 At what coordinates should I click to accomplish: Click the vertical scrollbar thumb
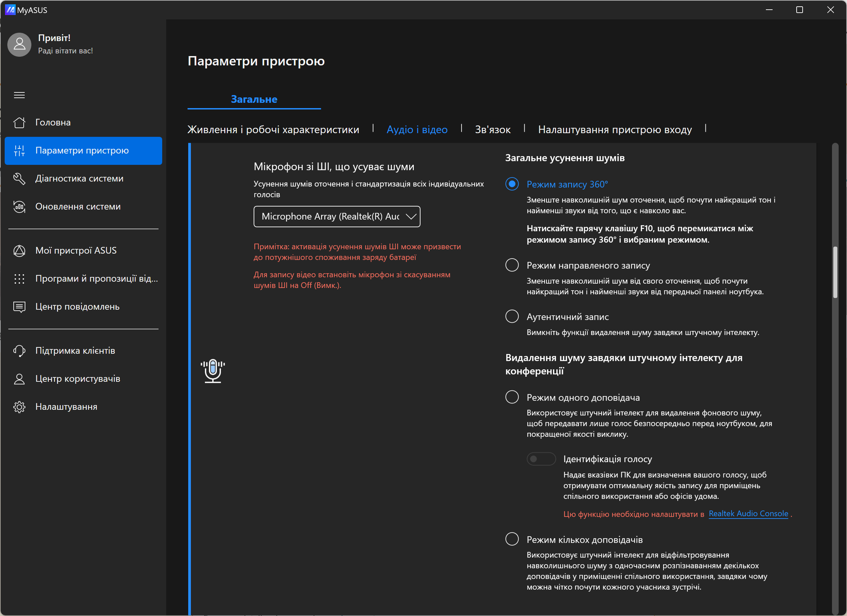coord(835,272)
